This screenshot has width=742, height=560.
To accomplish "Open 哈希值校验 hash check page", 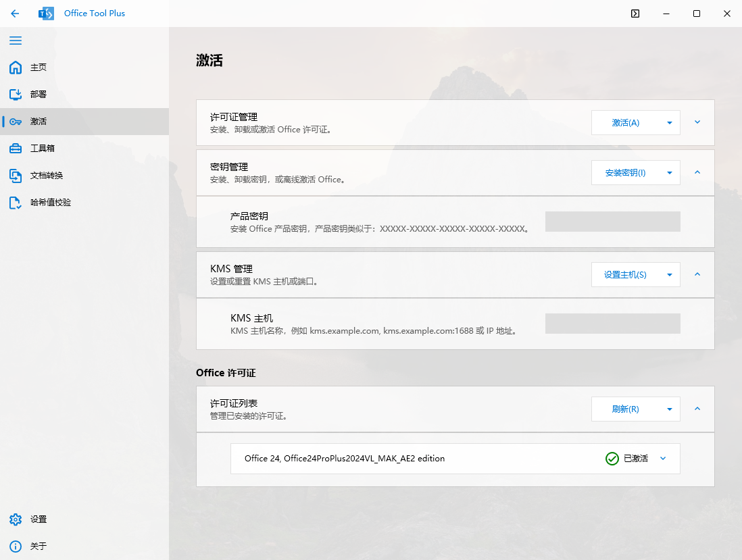I will coord(50,203).
